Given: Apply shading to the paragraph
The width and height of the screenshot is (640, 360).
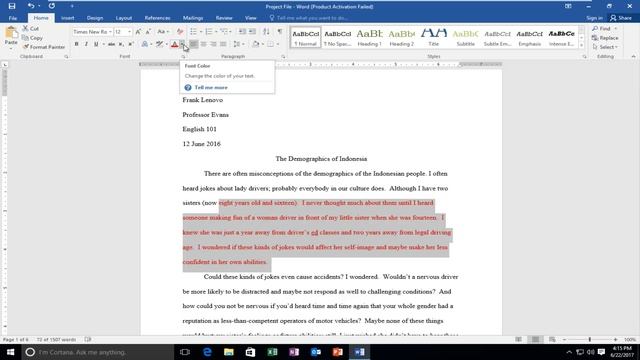Looking at the screenshot, I should tap(256, 44).
